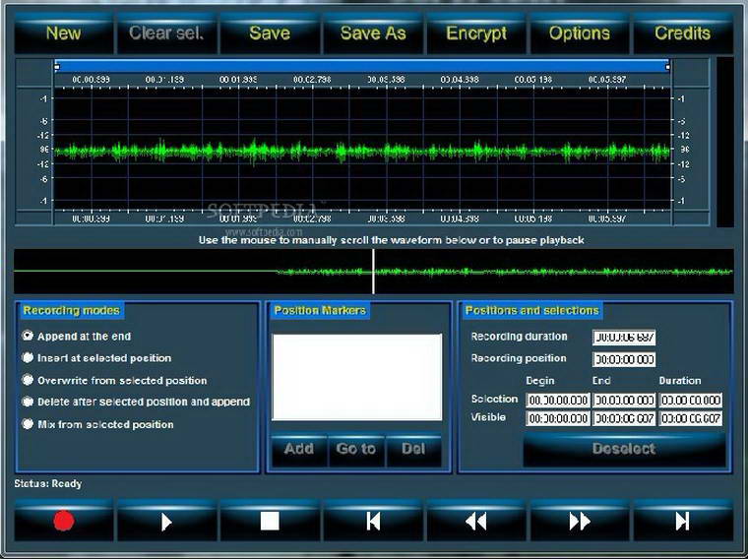The height and width of the screenshot is (560, 748).
Task: Go to the selected position marker
Action: point(356,449)
